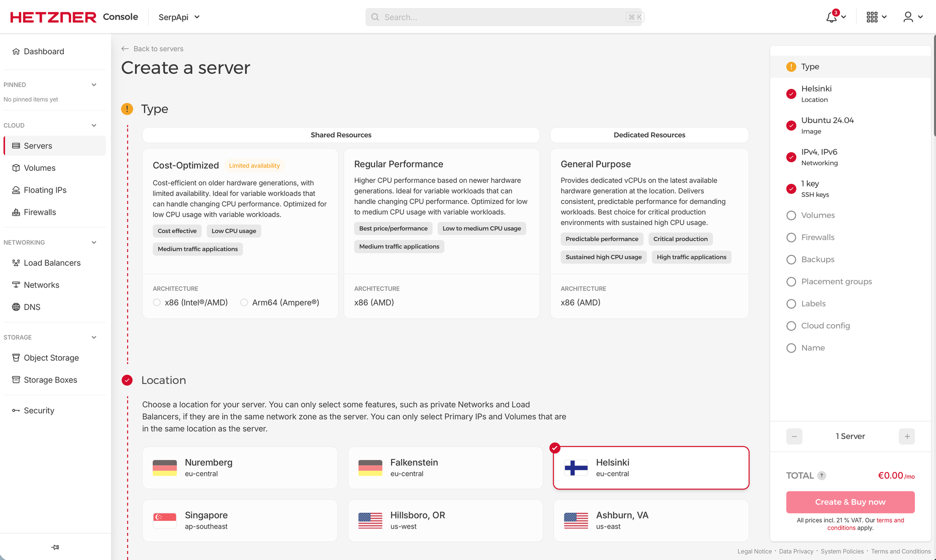Collapse the CLOUD sidebar section

click(94, 125)
